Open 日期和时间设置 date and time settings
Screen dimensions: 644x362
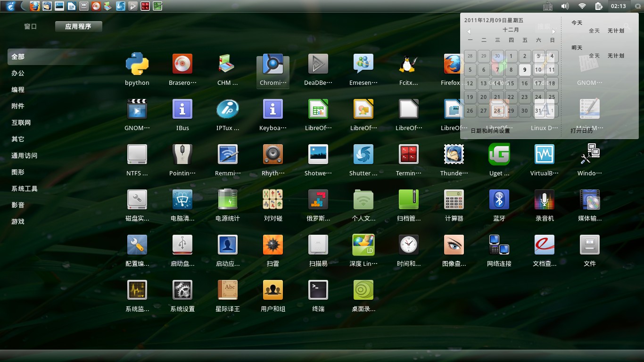tap(490, 131)
